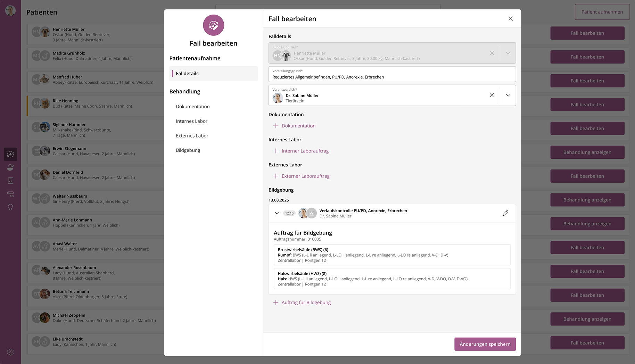Add a new Dokumentation entry

pyautogui.click(x=295, y=126)
